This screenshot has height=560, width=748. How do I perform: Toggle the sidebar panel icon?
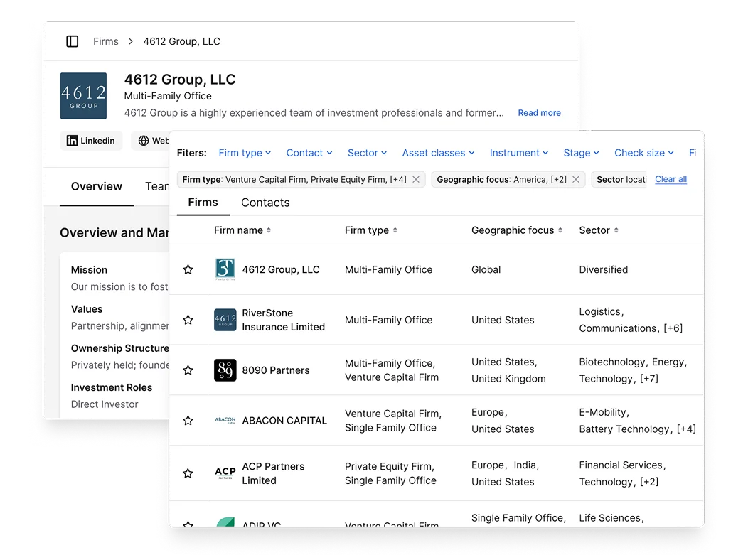[72, 41]
